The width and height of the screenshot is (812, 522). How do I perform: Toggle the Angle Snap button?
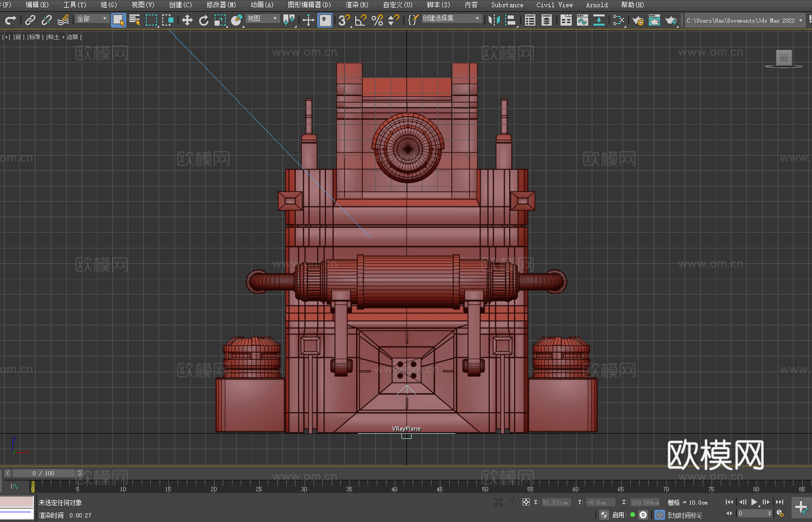click(361, 20)
